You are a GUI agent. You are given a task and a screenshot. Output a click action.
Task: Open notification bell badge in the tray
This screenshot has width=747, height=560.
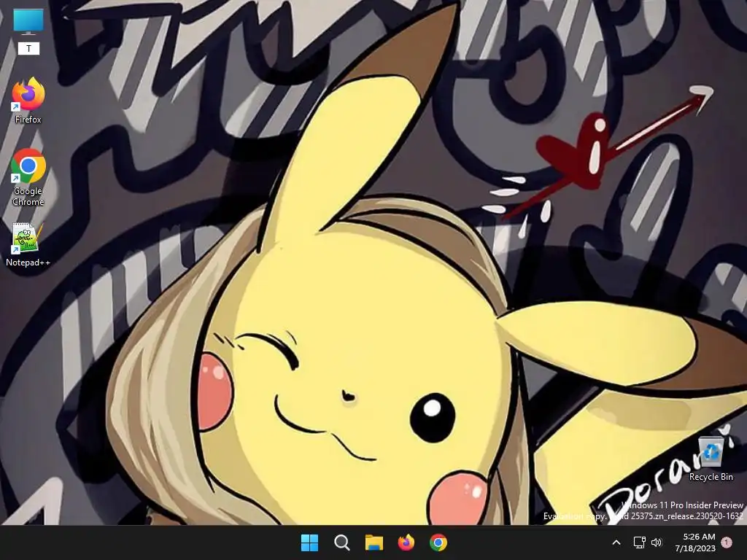(x=727, y=542)
